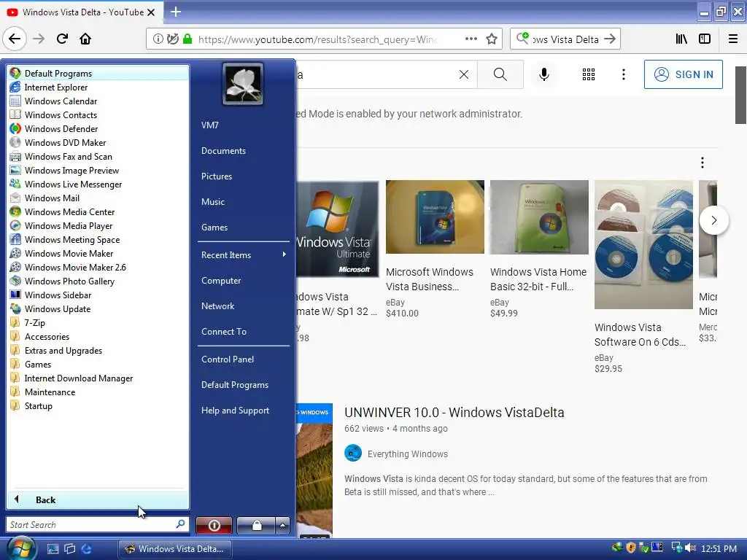Click the Windows Media Center icon
Image resolution: width=747 pixels, height=560 pixels.
point(15,211)
